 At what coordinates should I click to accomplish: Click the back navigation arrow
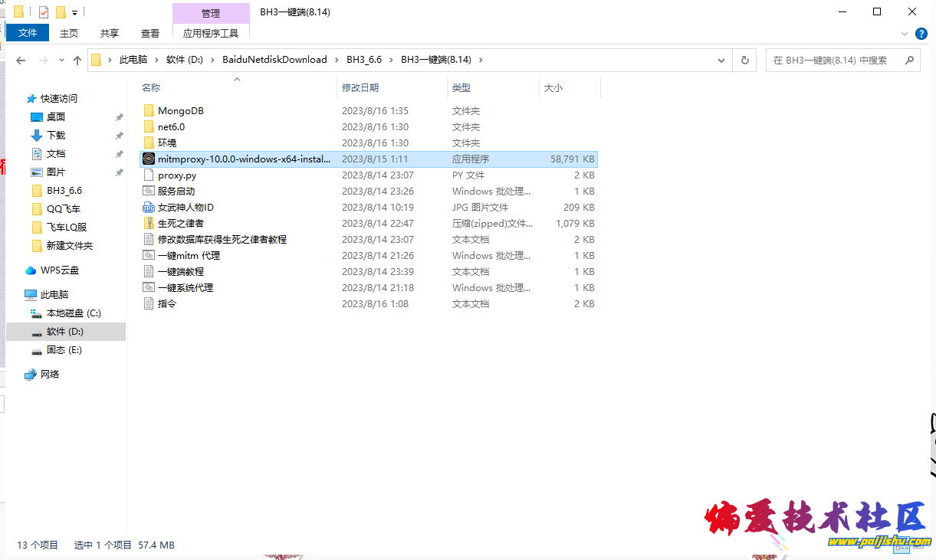21,60
